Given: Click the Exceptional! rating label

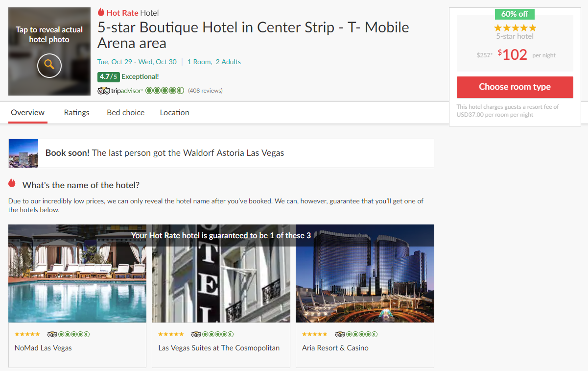Looking at the screenshot, I should tap(140, 76).
